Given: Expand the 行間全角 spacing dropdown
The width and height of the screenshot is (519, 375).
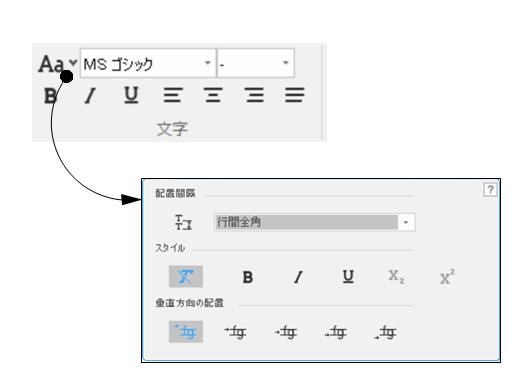Looking at the screenshot, I should coord(406,222).
